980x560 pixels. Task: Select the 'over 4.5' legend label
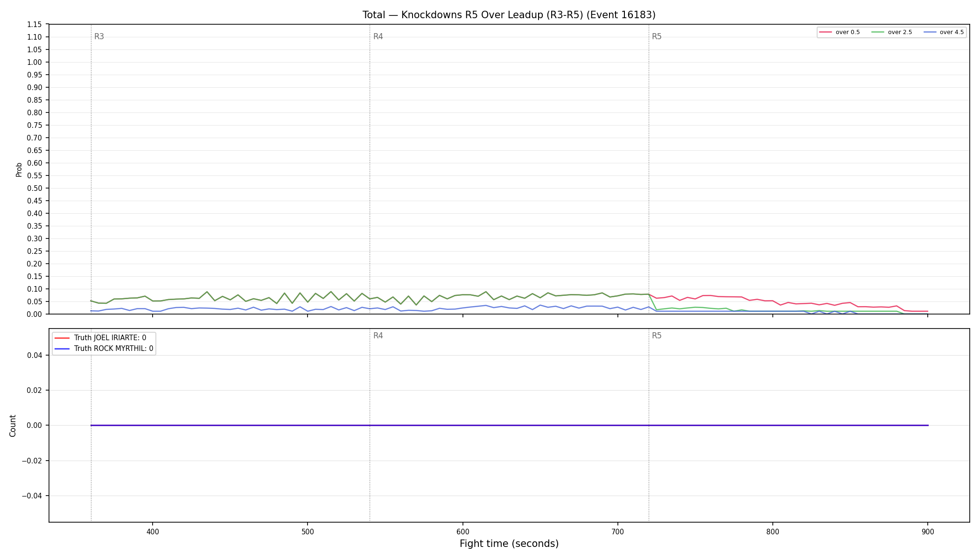point(952,32)
